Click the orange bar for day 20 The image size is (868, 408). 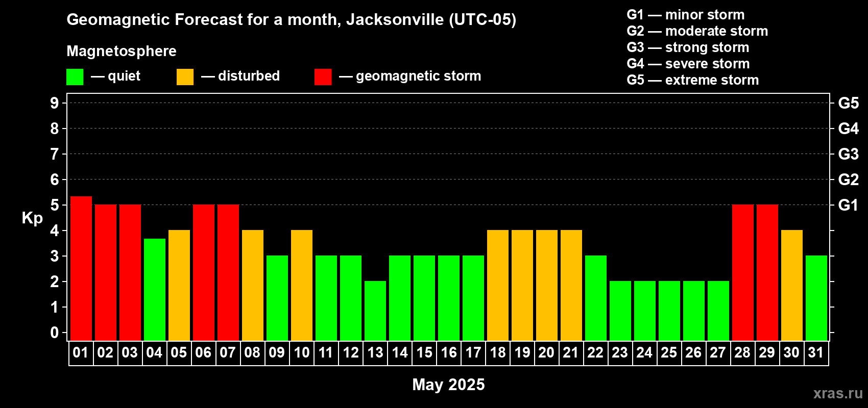(x=547, y=286)
